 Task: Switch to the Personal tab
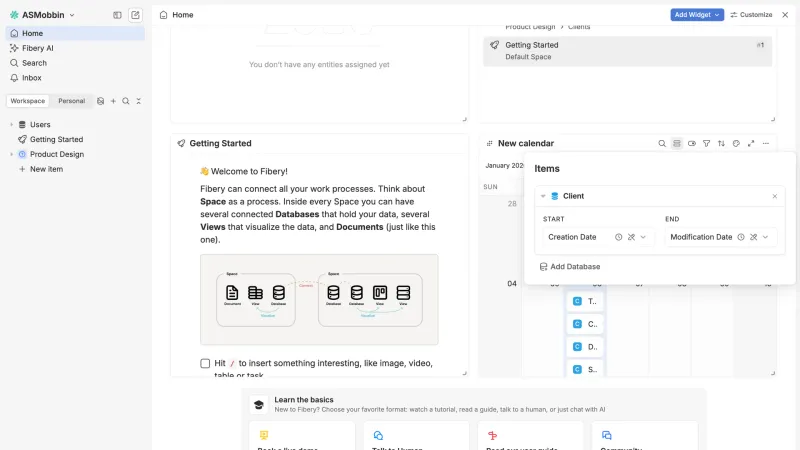tap(71, 101)
